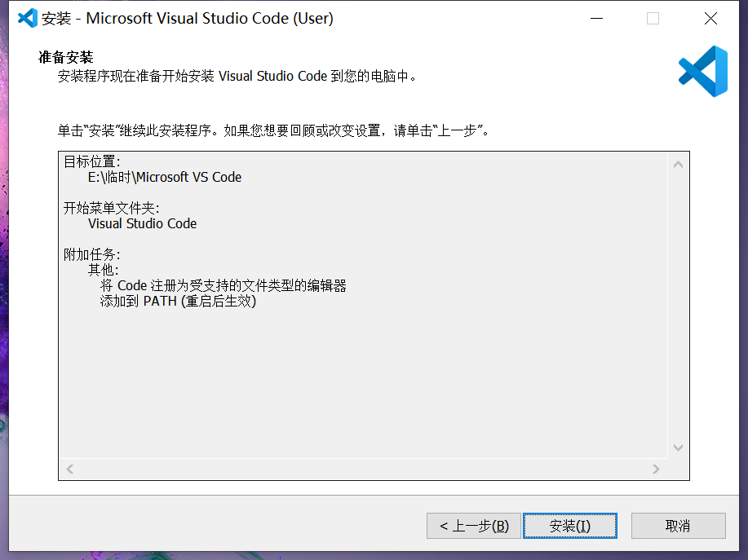Click the 开始菜单文件夹 entry Visual Studio Code
748x560 pixels.
coord(142,223)
